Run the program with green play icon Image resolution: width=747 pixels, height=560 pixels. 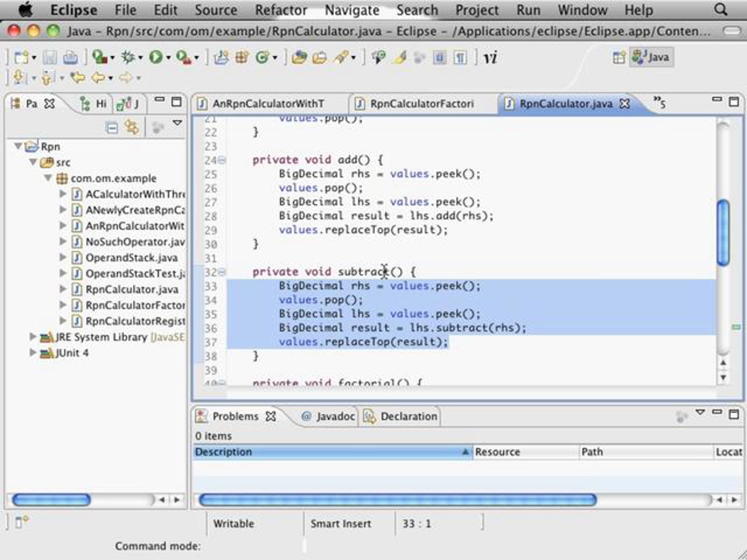[156, 57]
